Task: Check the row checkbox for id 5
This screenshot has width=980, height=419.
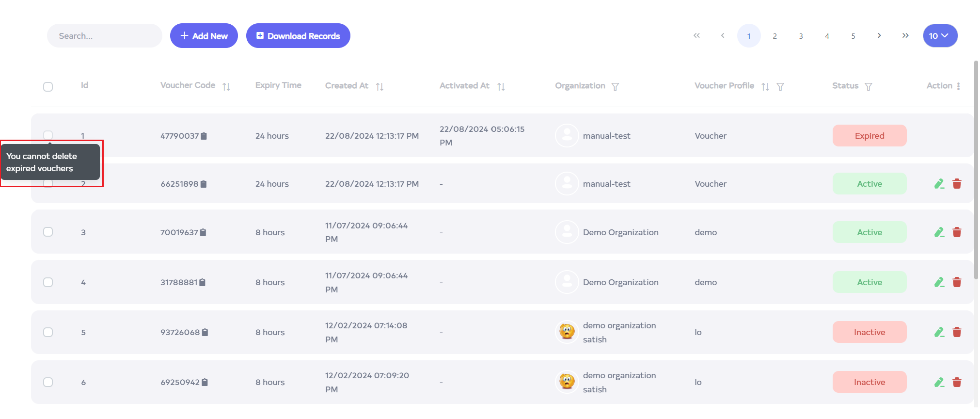Action: click(48, 332)
